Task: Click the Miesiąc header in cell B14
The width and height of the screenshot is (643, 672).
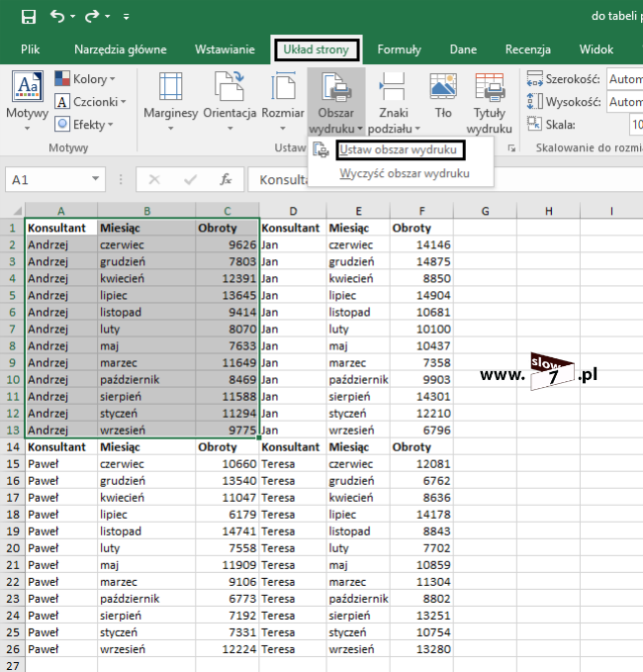Action: [146, 447]
